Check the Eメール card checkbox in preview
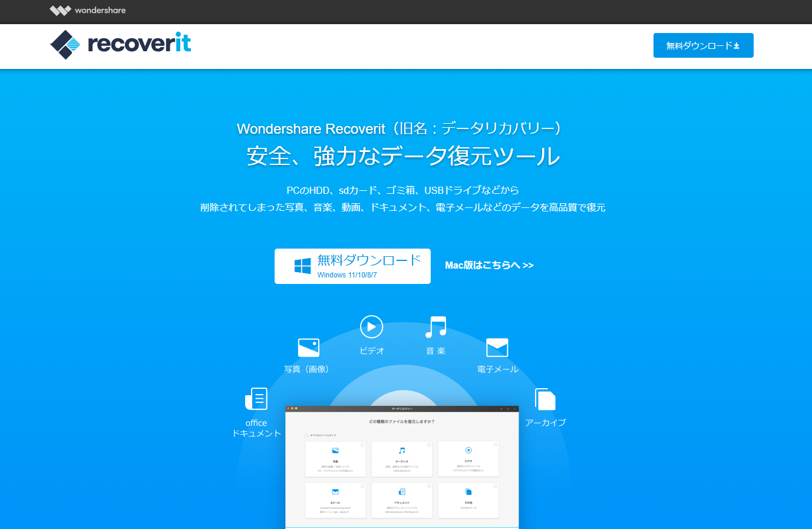This screenshot has width=812, height=529. pos(362,486)
